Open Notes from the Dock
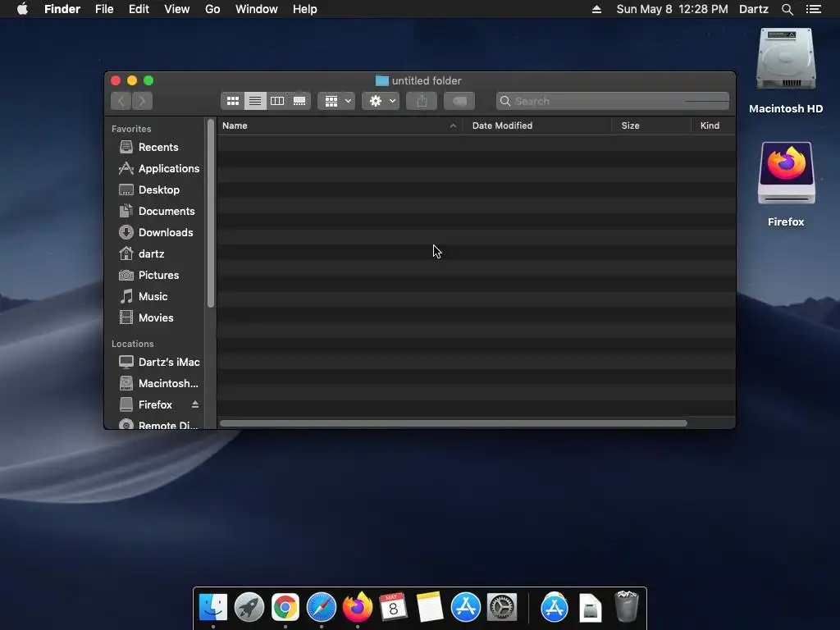The height and width of the screenshot is (630, 840). [x=430, y=607]
